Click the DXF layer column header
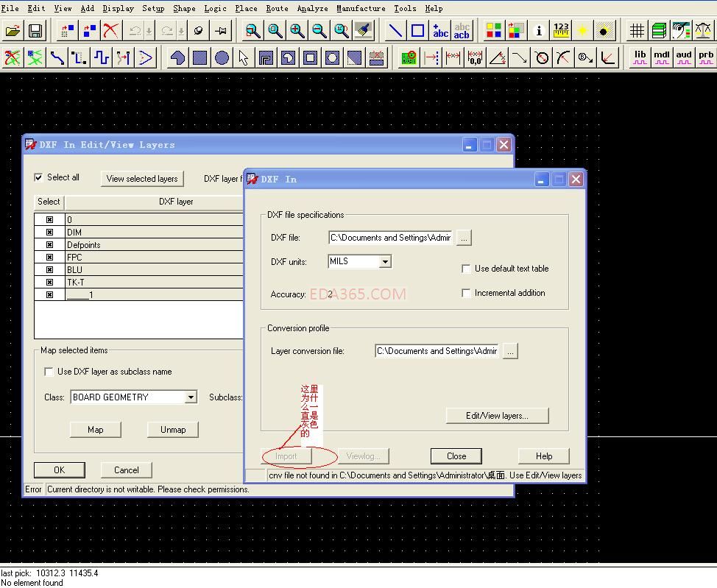 [155, 202]
